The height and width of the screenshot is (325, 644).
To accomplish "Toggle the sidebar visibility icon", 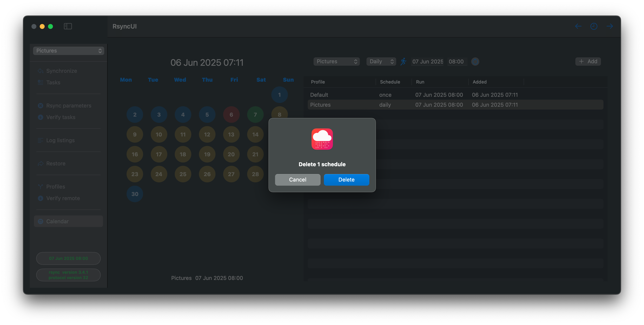I will click(x=68, y=26).
